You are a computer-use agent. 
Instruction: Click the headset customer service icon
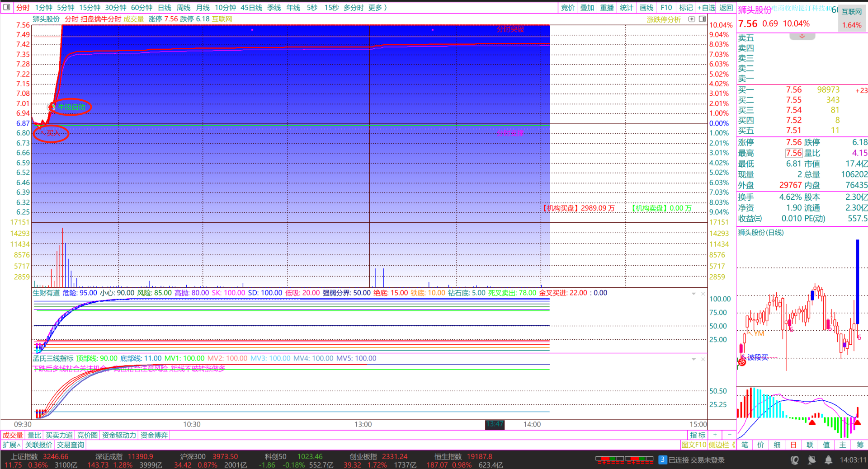point(794,460)
